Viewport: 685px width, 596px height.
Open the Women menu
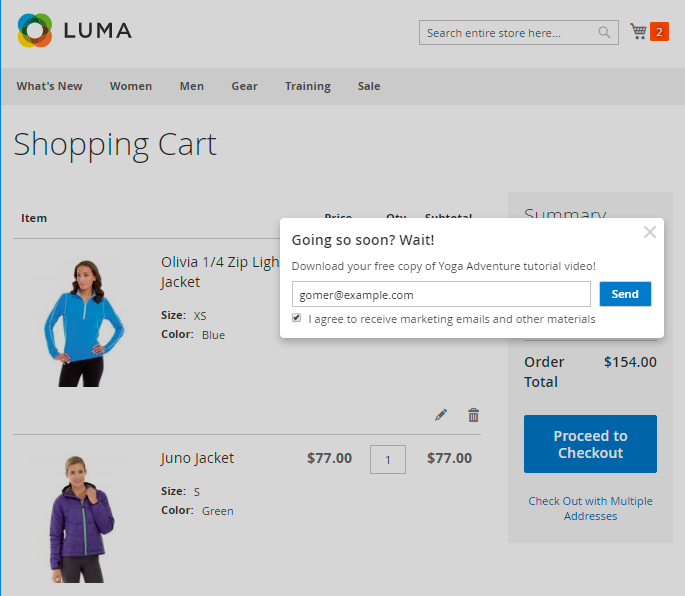click(x=131, y=86)
